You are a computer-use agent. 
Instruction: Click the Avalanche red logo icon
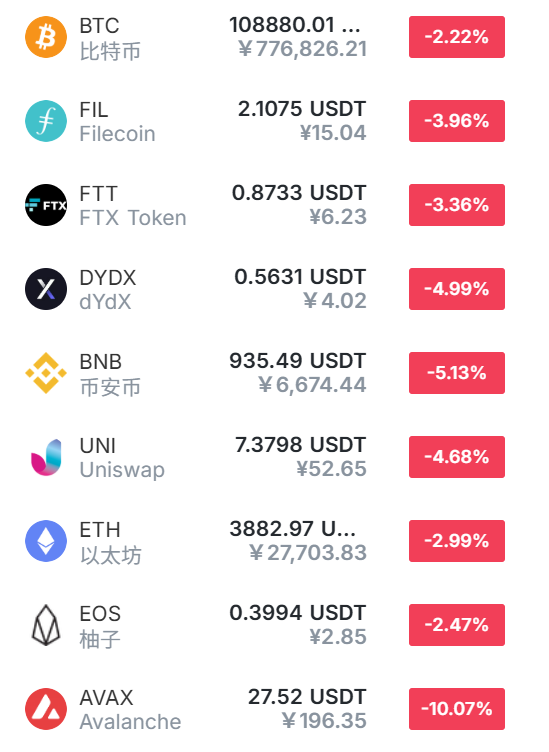[x=46, y=709]
